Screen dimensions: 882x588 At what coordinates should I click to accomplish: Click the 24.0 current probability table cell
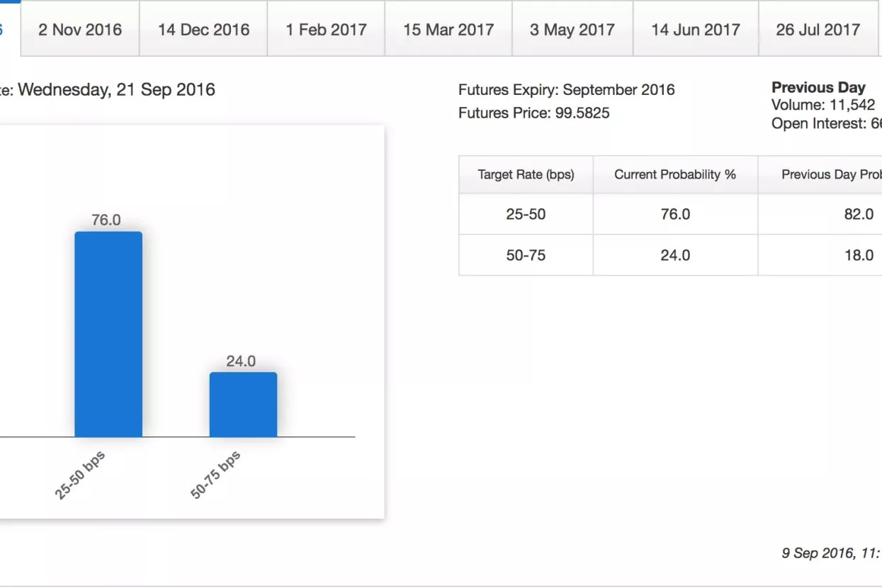675,255
